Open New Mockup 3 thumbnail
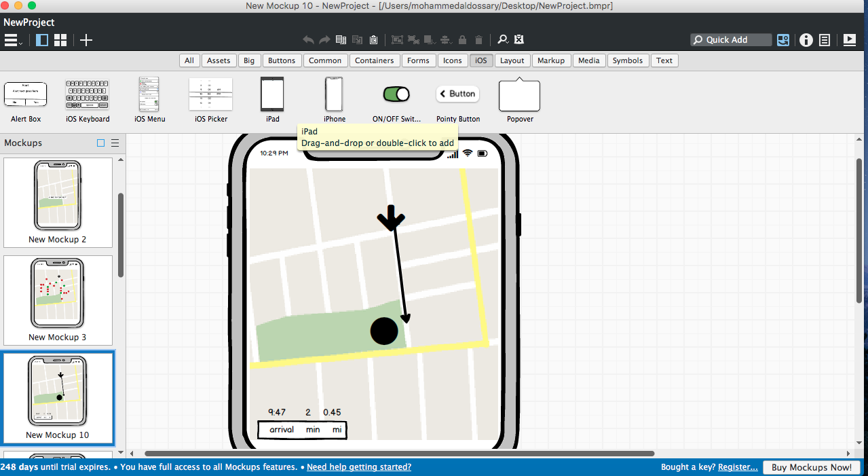868x476 pixels. pyautogui.click(x=58, y=300)
